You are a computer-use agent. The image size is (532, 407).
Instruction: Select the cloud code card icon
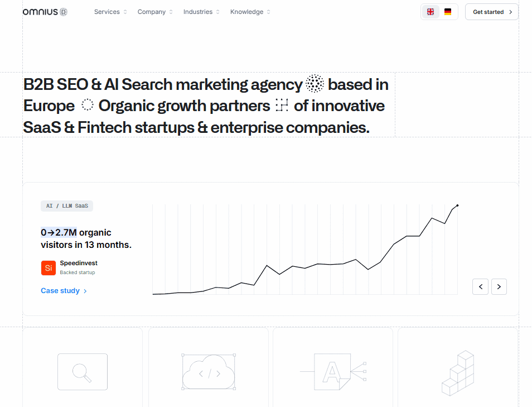[209, 371]
